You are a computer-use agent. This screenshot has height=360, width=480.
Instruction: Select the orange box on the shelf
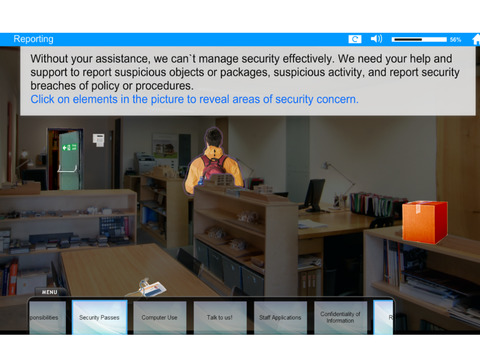tap(425, 221)
